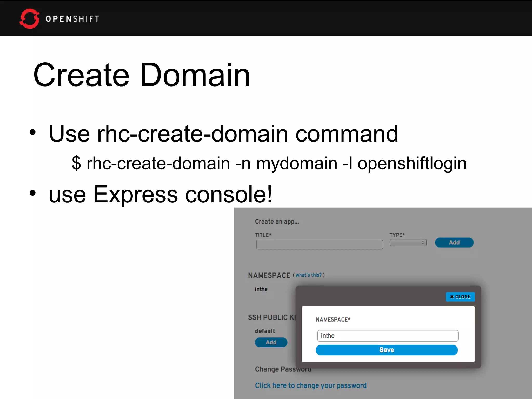Click the 'default' SSH key label

(265, 331)
